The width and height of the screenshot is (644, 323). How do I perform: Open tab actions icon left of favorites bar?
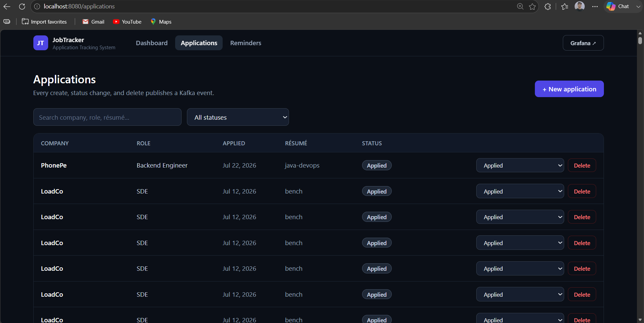coord(7,22)
